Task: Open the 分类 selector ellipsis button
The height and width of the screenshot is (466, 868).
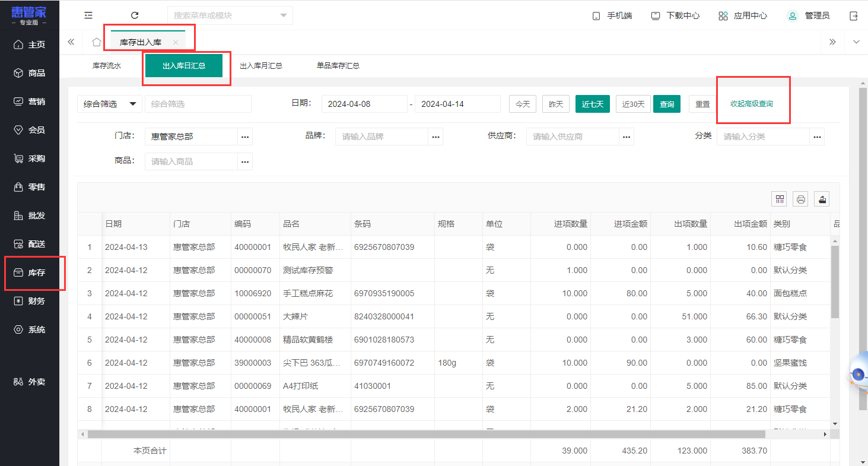Action: (818, 137)
